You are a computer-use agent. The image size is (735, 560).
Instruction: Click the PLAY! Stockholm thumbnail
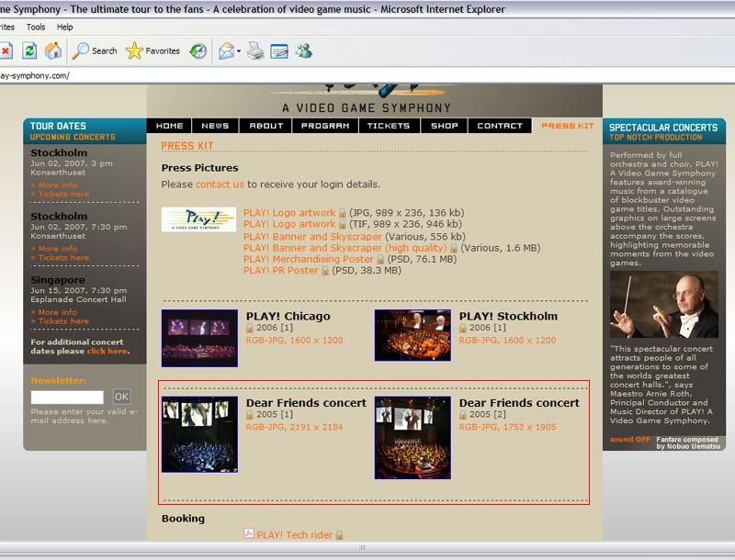point(413,335)
